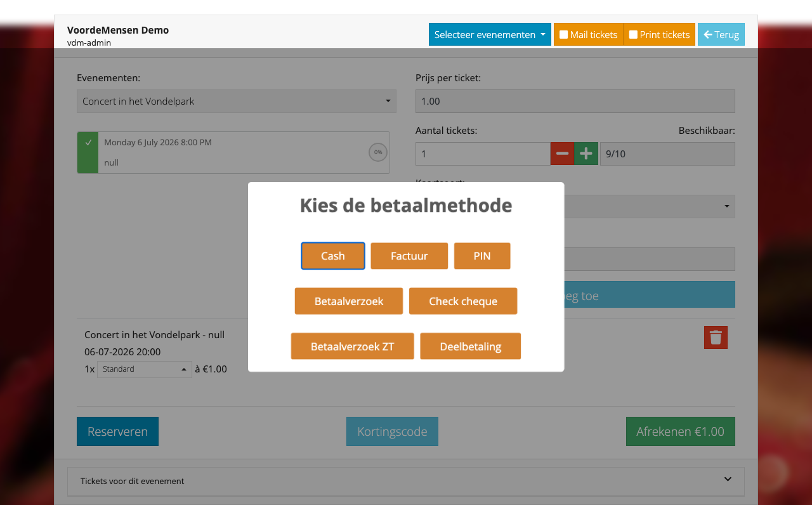Click the Mail tickets envelope button

click(x=588, y=34)
